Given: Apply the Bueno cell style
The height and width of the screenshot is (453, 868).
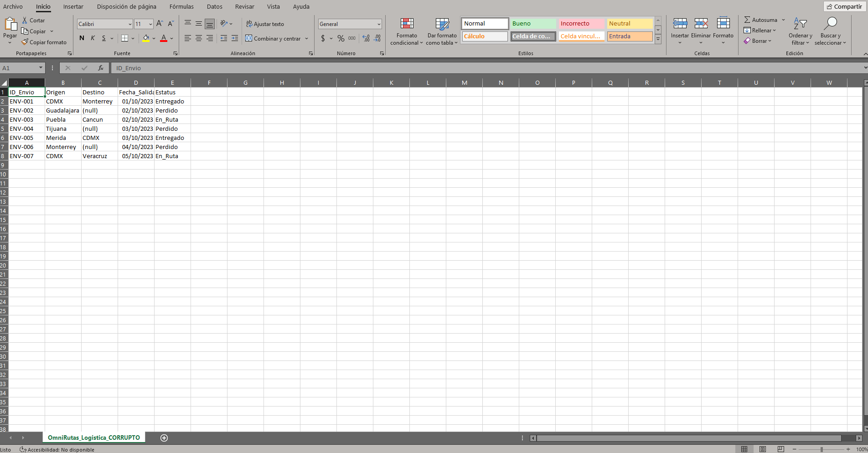Looking at the screenshot, I should pyautogui.click(x=532, y=24).
